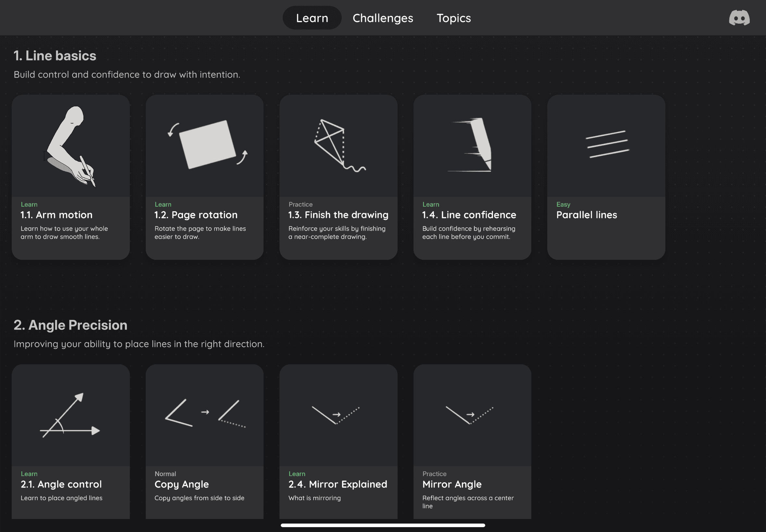Open the Topics tab
The image size is (766, 532).
pos(453,18)
